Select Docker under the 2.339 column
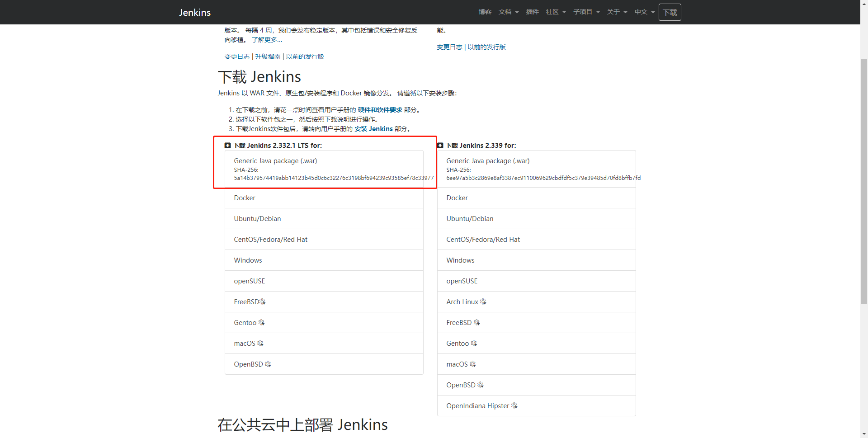This screenshot has height=438, width=868. (536, 198)
